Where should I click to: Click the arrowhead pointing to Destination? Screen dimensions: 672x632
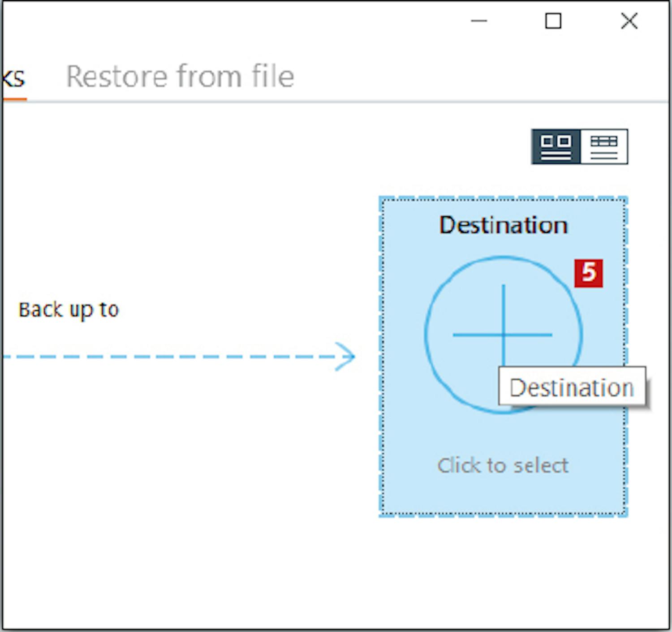[x=345, y=357]
